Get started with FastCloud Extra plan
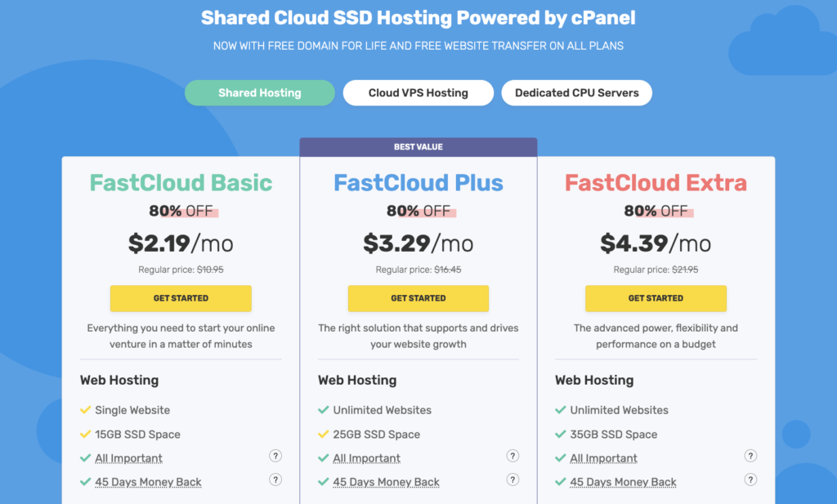Viewport: 837px width, 504px height. coord(656,298)
